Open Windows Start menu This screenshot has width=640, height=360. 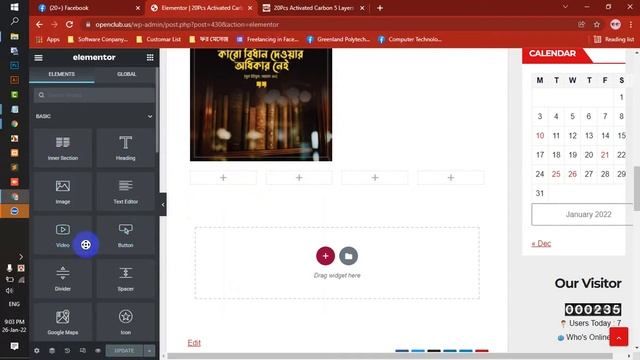14,7
